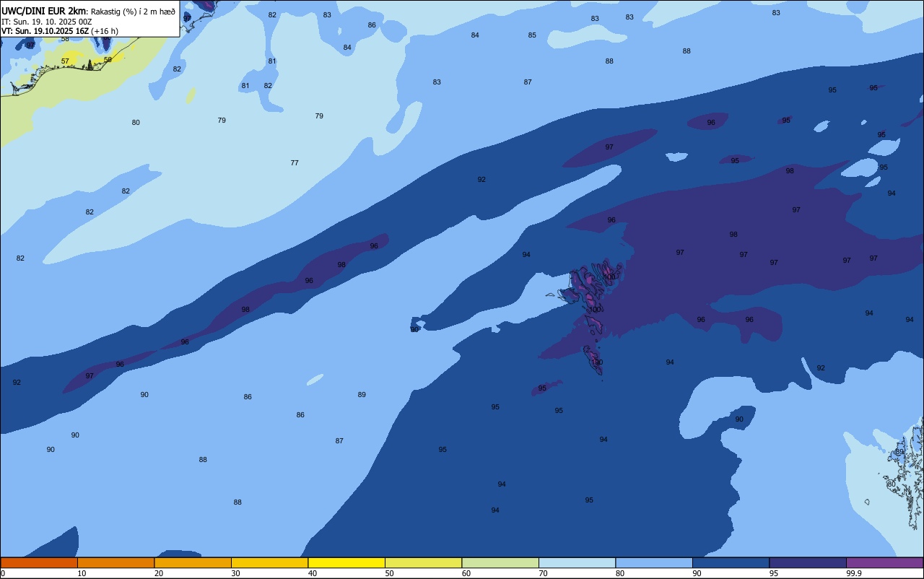The image size is (924, 579).
Task: Click the "(+16 h)" forecast offset text
Action: tap(105, 31)
